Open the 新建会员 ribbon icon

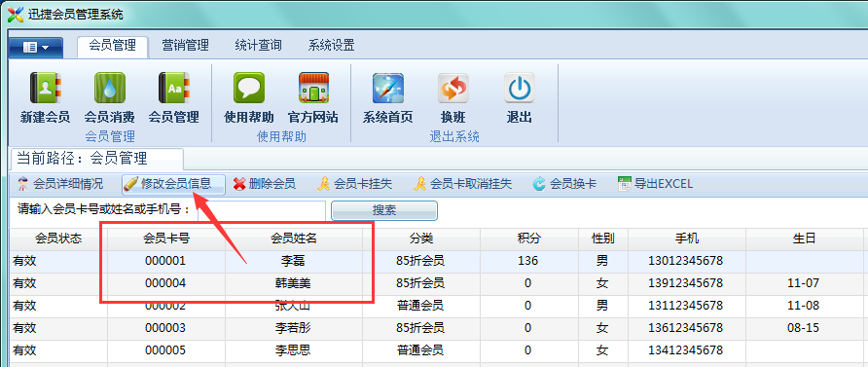pyautogui.click(x=46, y=98)
